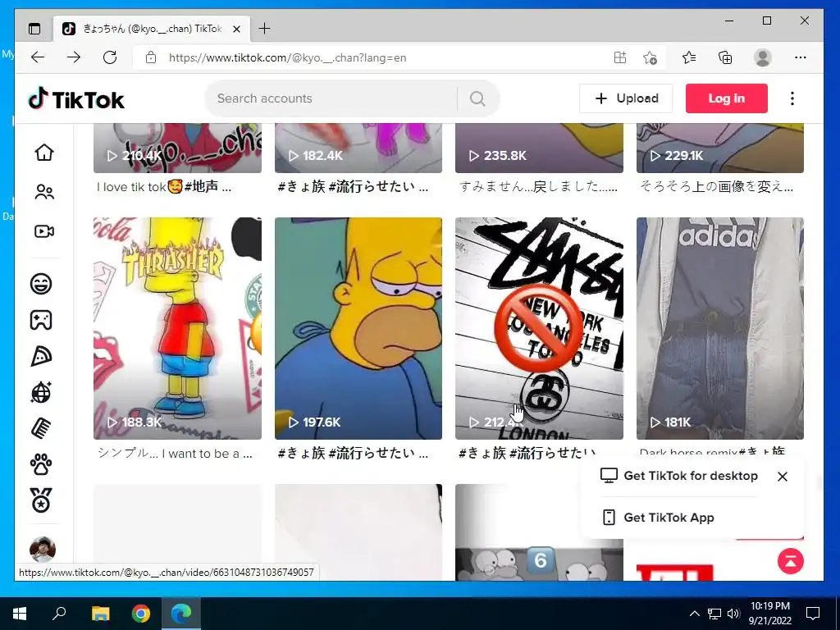
Task: Select the Sports medal category icon
Action: [41, 500]
